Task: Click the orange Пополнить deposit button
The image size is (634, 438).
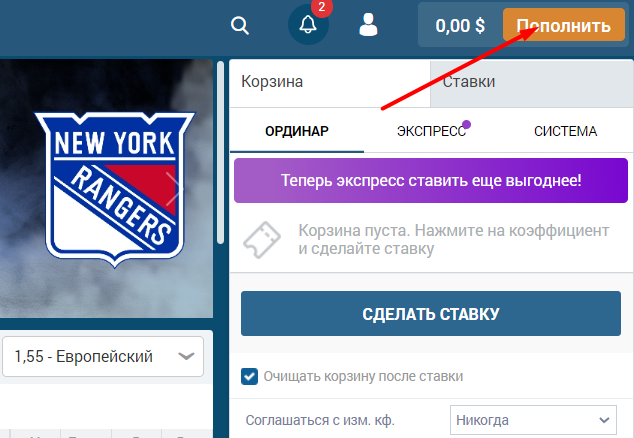Action: (x=564, y=25)
